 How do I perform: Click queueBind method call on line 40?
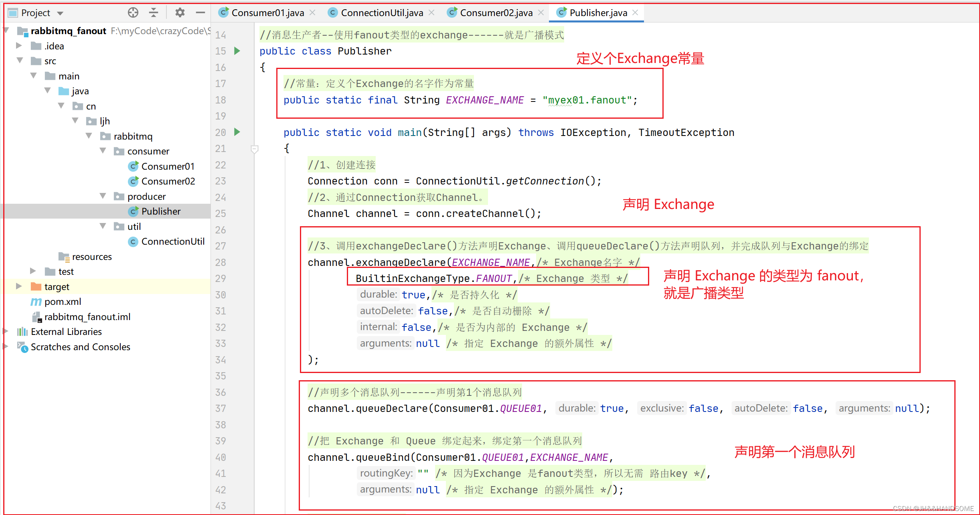coord(383,457)
